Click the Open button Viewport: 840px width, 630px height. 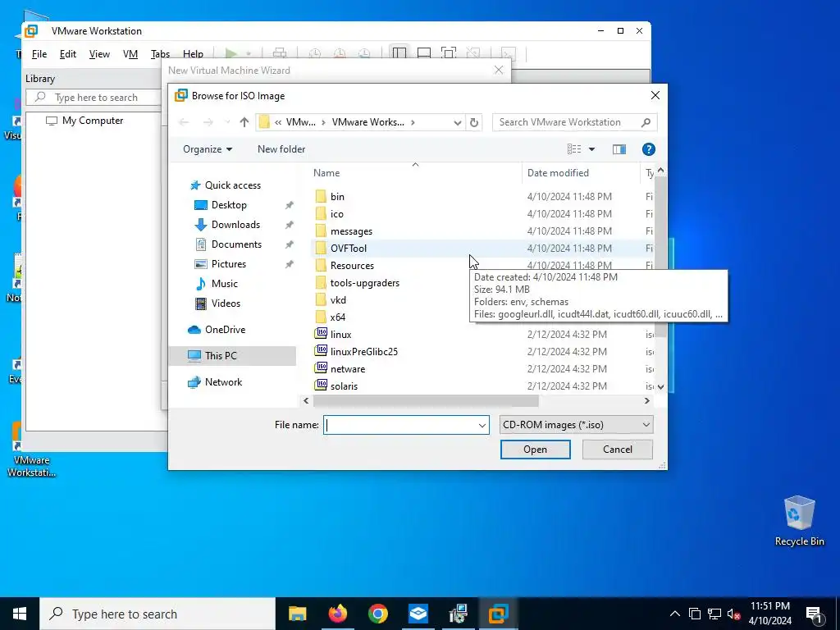point(535,450)
